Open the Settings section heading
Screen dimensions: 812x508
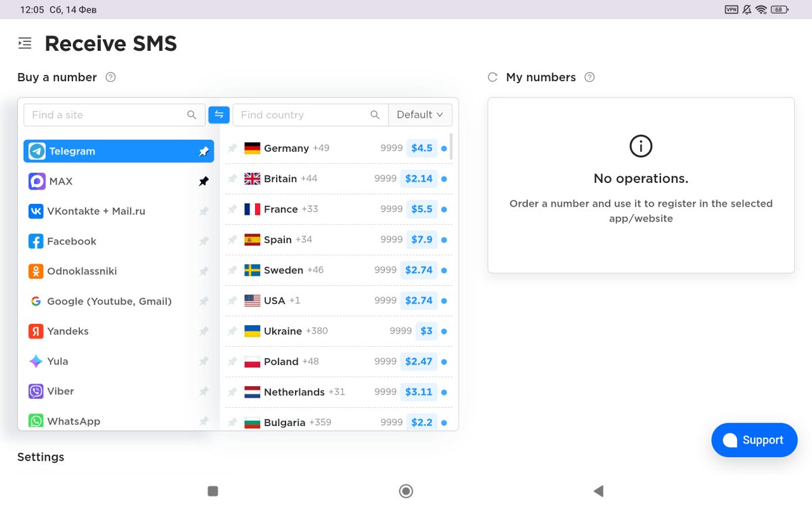[x=41, y=457]
